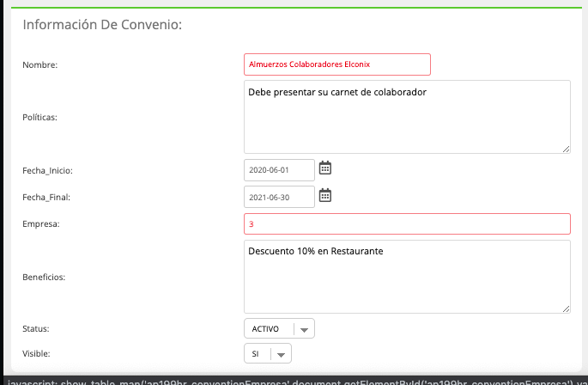This screenshot has height=385, width=588.
Task: Open calendar picker for Fecha_Inicio
Action: (x=325, y=168)
